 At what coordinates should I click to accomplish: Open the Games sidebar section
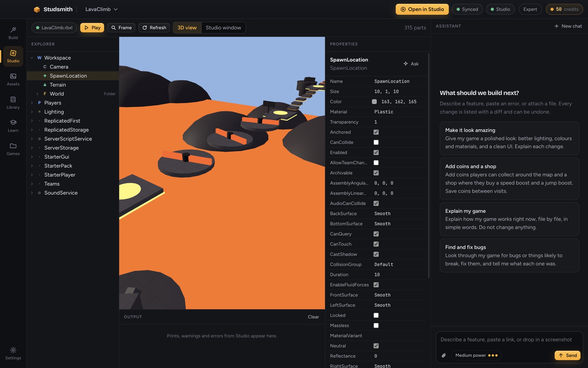13,149
